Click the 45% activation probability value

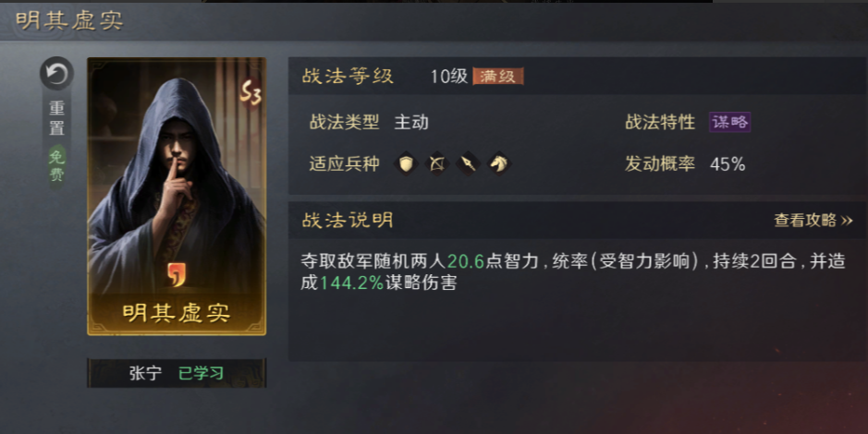pos(727,164)
